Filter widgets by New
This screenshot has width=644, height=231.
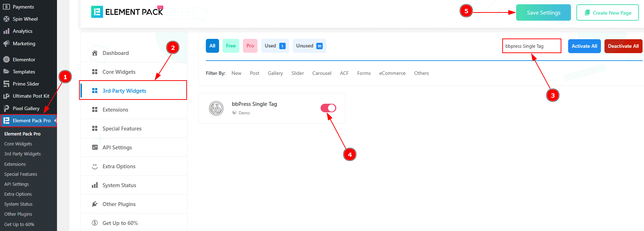coord(237,73)
